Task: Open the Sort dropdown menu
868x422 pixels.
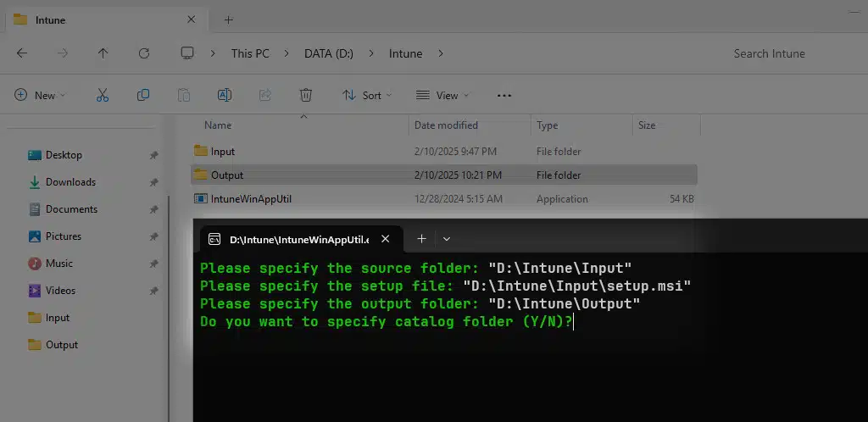Action: tap(368, 95)
